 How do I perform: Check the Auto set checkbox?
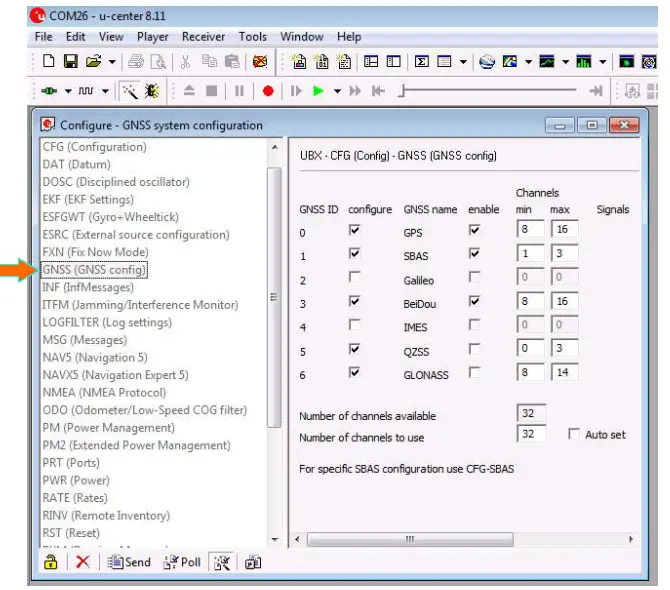(574, 435)
